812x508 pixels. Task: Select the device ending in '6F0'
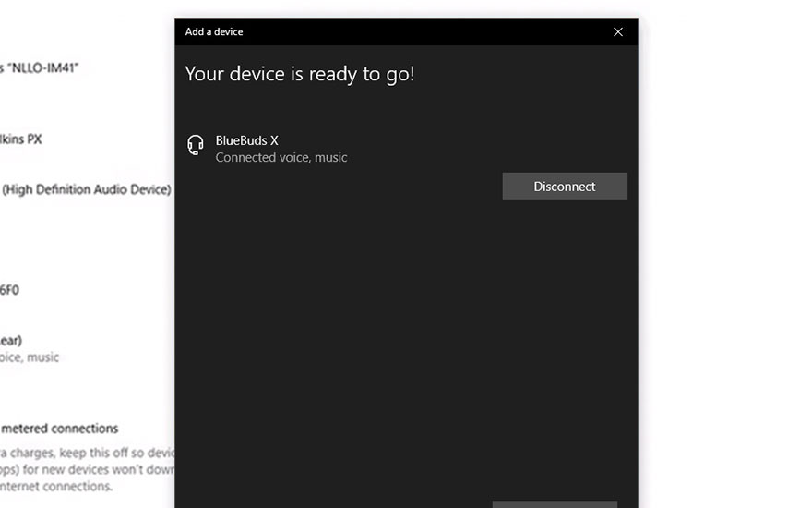tap(9, 289)
